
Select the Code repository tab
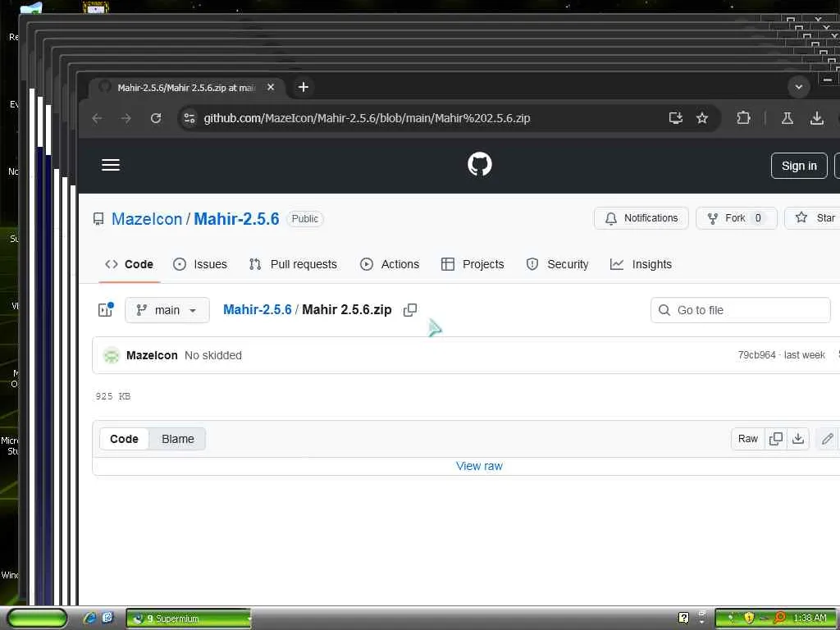click(x=129, y=264)
